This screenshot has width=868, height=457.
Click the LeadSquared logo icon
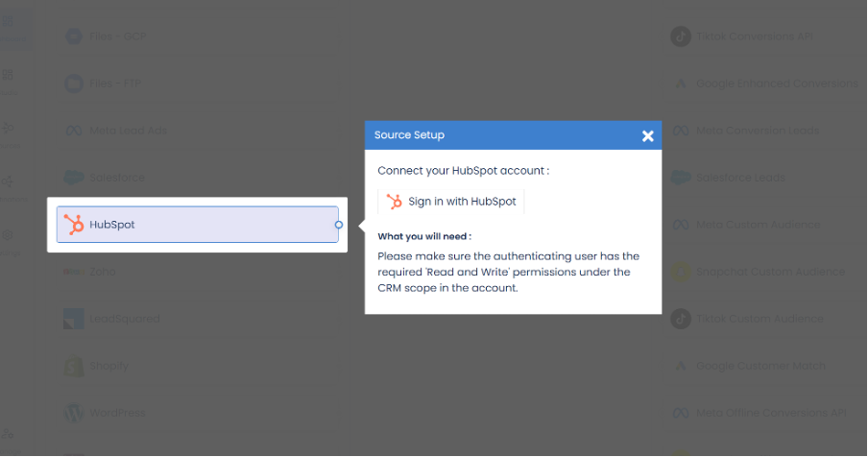coord(74,319)
